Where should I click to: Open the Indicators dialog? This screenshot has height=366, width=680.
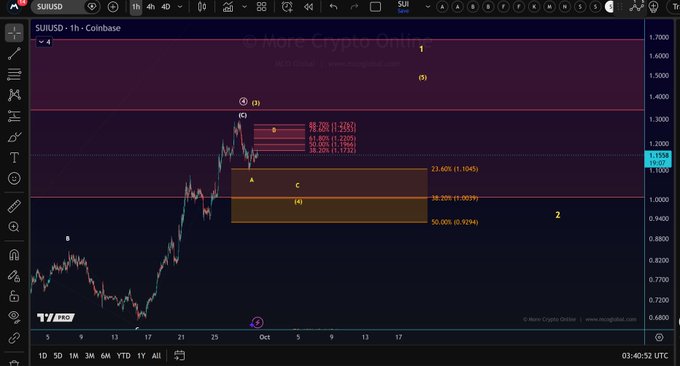[228, 7]
